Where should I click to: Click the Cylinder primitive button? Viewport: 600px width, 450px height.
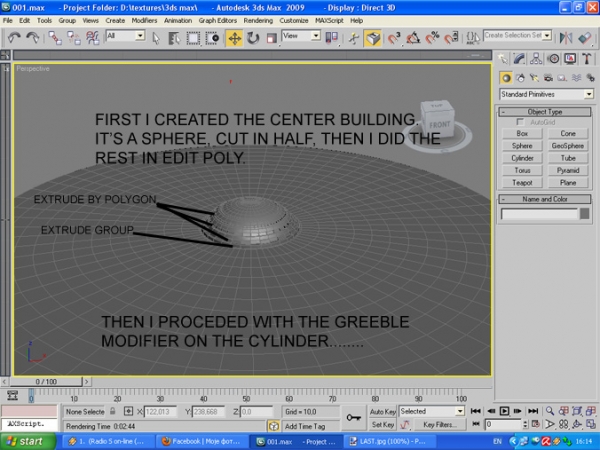(x=522, y=158)
